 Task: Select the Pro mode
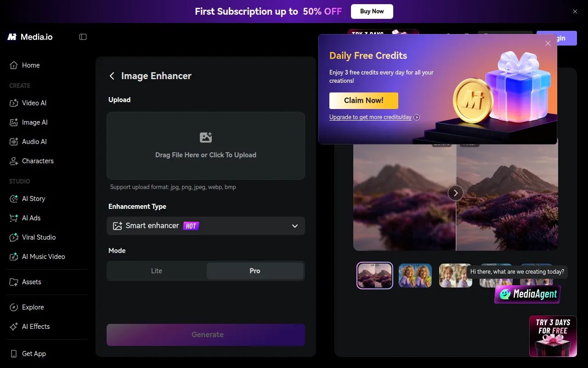(x=255, y=271)
